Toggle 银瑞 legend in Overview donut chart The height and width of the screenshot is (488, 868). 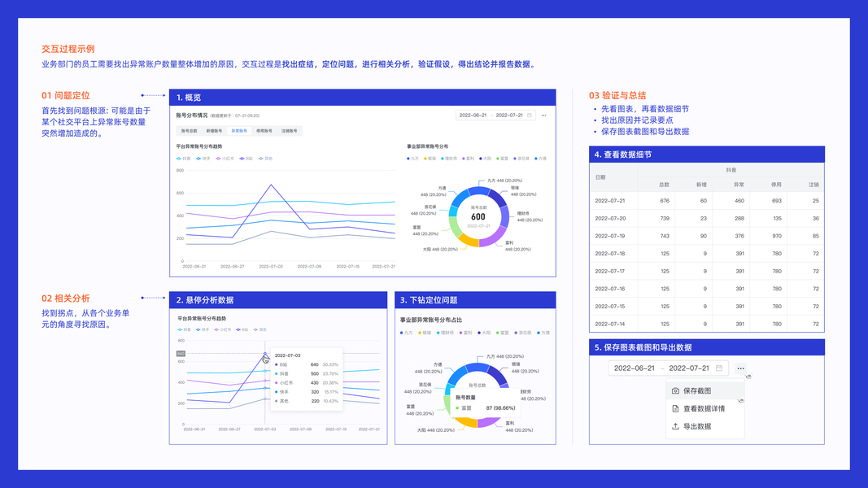[x=430, y=159]
